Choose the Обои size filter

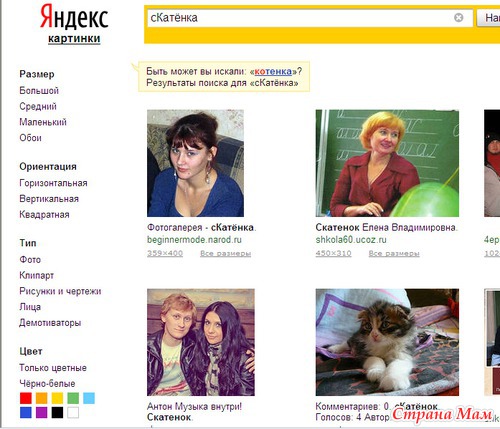pyautogui.click(x=30, y=138)
